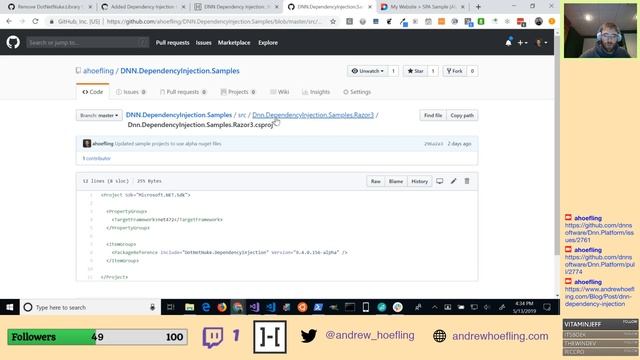
Task: Click ahoefling avatar in commit row
Action: tap(87, 143)
